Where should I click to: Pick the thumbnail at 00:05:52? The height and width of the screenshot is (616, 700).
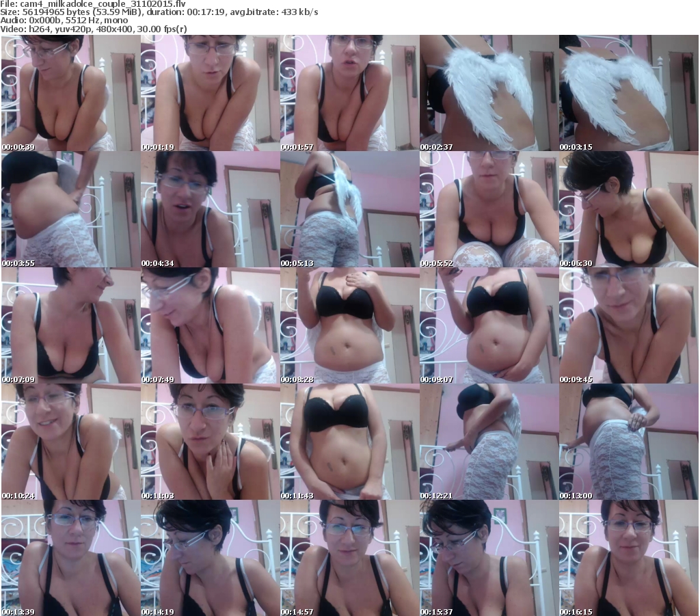pos(489,209)
